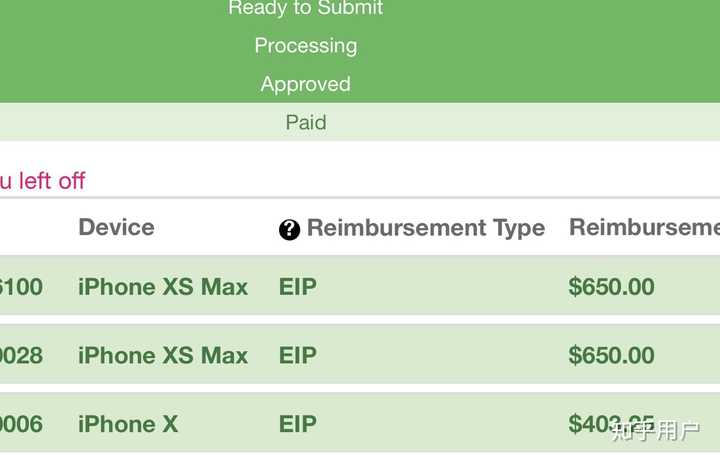Click EIP in the first row
This screenshot has width=720, height=457.
coord(298,287)
